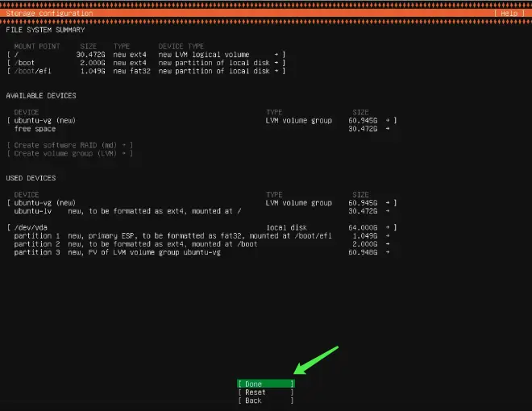Open the /boot mount point row

(x=146, y=63)
